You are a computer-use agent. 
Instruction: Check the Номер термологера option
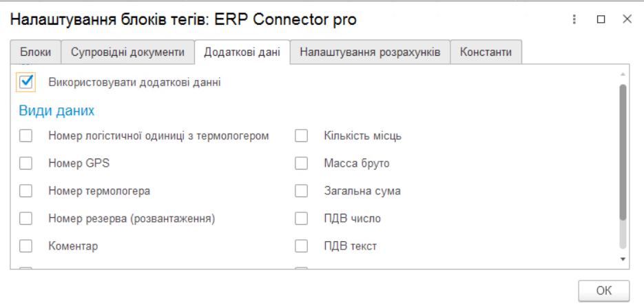[26, 191]
